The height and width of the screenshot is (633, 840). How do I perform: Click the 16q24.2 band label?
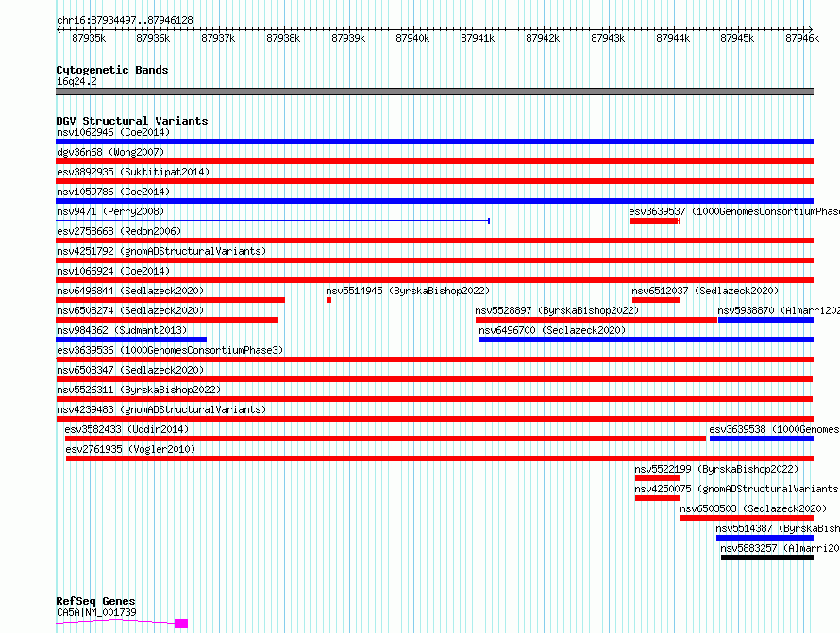(x=76, y=81)
